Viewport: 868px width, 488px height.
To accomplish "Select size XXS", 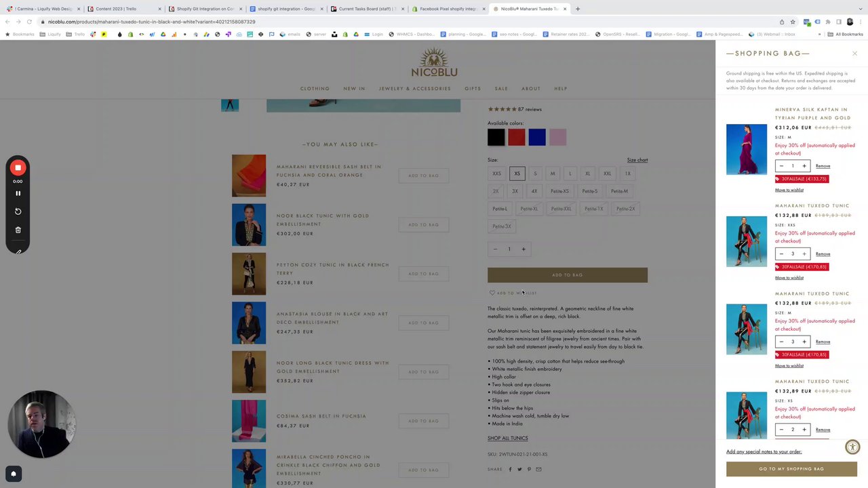I will click(x=496, y=174).
